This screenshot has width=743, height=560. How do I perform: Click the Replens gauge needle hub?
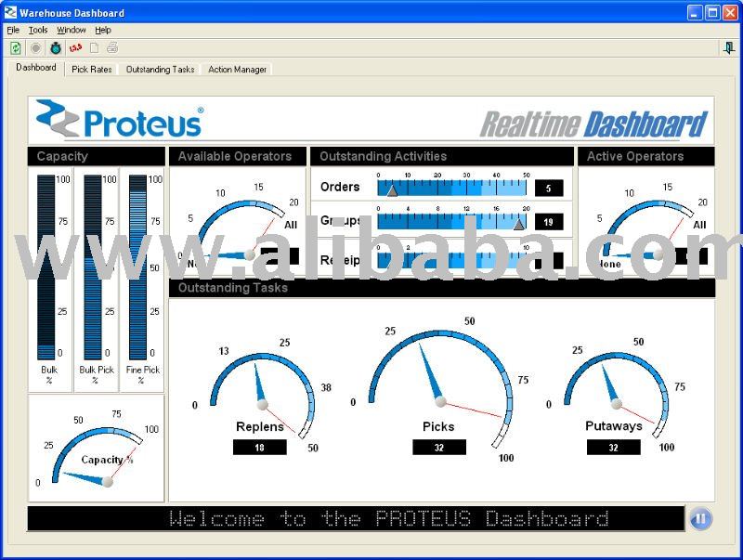(262, 405)
